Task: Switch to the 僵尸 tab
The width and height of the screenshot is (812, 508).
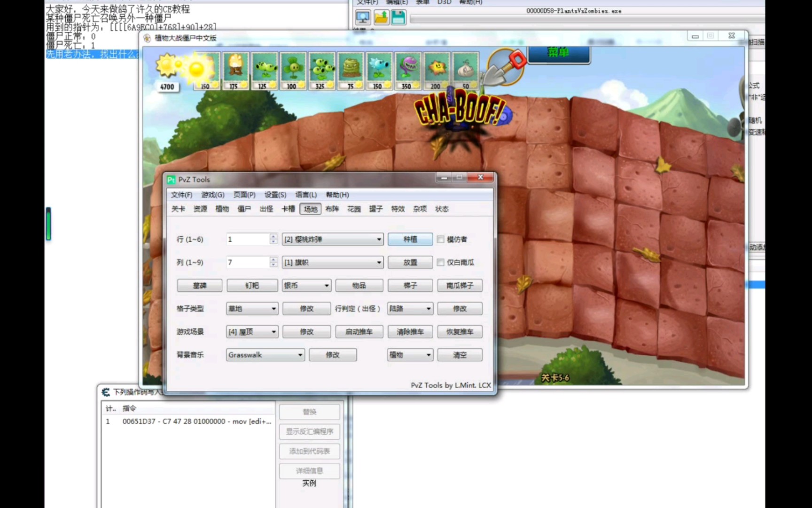Action: click(244, 209)
